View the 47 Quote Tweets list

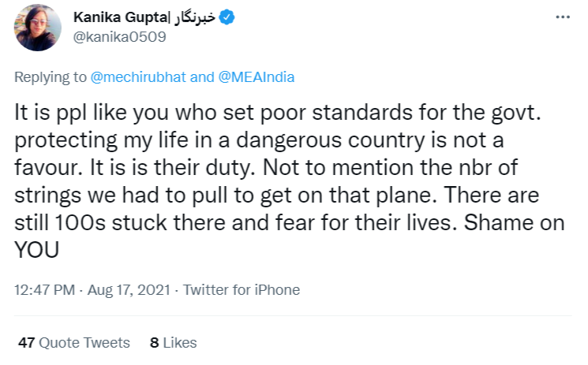click(74, 343)
